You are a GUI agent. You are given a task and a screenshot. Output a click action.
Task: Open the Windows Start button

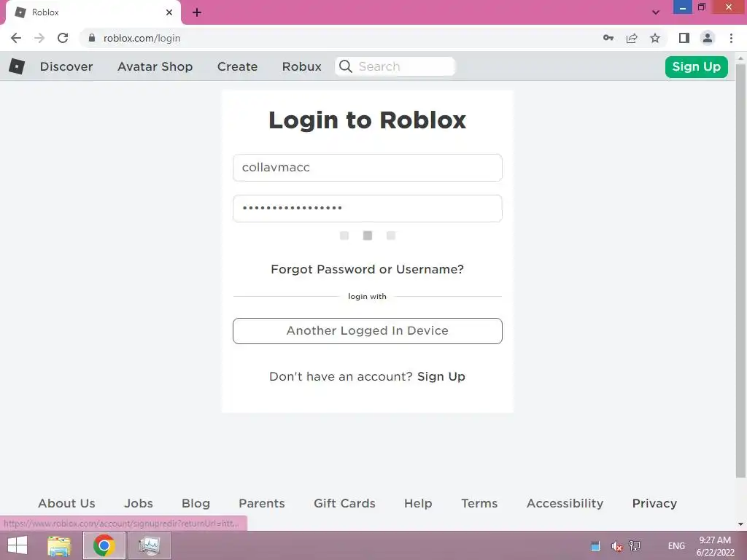(x=18, y=545)
